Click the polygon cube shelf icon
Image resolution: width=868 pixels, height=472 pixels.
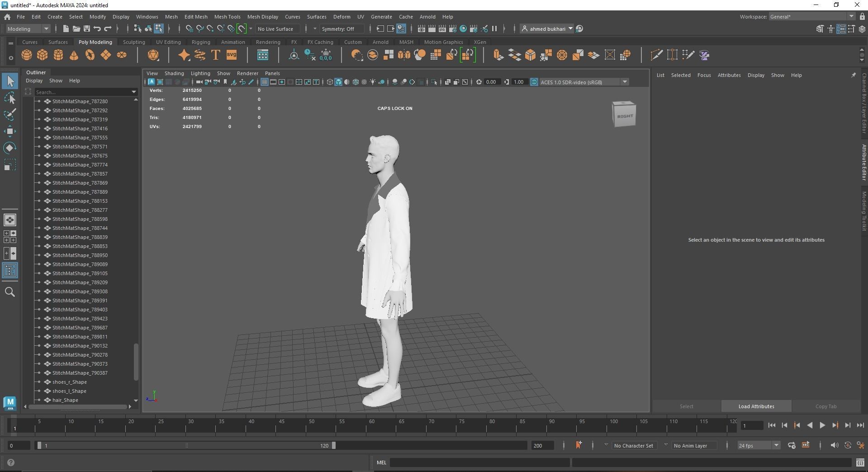pos(43,55)
